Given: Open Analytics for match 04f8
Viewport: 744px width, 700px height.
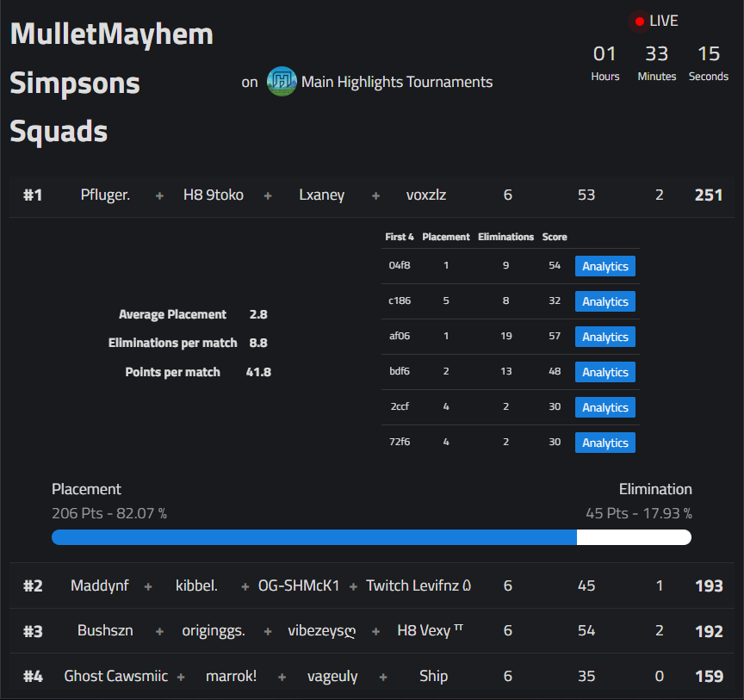Looking at the screenshot, I should [x=605, y=266].
